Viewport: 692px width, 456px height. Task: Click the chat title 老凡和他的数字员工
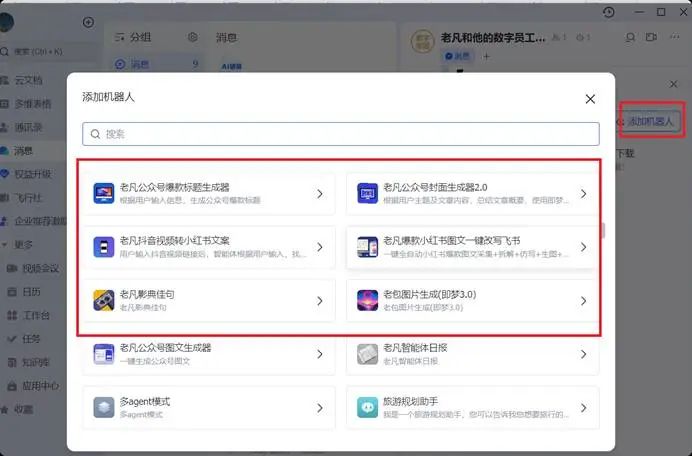coord(493,38)
